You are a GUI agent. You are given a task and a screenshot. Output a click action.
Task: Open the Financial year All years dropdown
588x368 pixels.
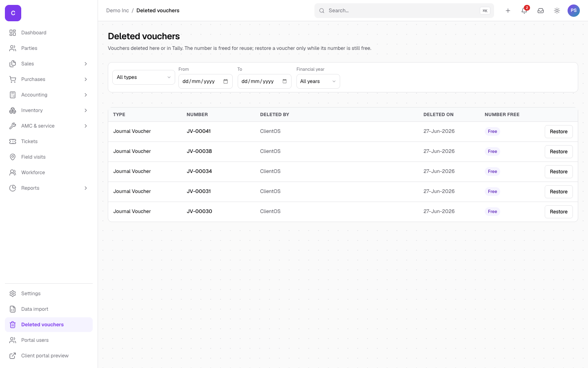(318, 81)
